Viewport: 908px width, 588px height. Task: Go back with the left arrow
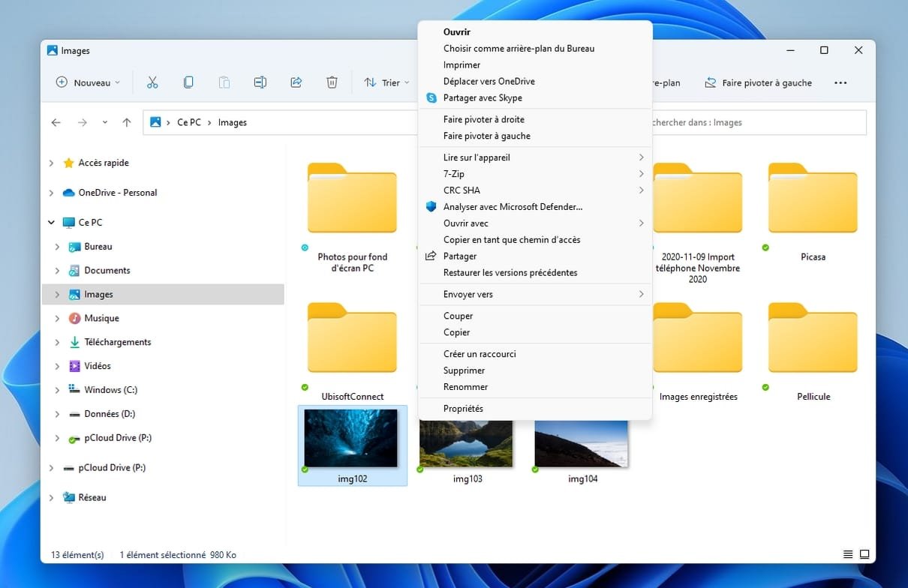coord(56,122)
